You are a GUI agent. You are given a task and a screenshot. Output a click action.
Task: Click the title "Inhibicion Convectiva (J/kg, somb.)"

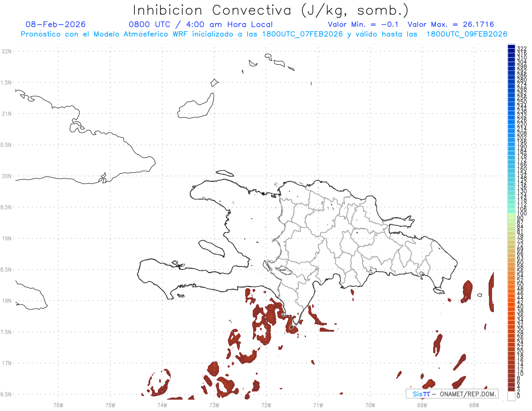point(270,11)
